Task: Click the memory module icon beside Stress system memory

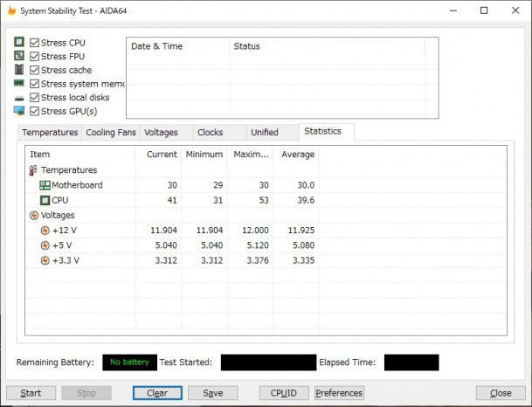Action: click(x=18, y=84)
